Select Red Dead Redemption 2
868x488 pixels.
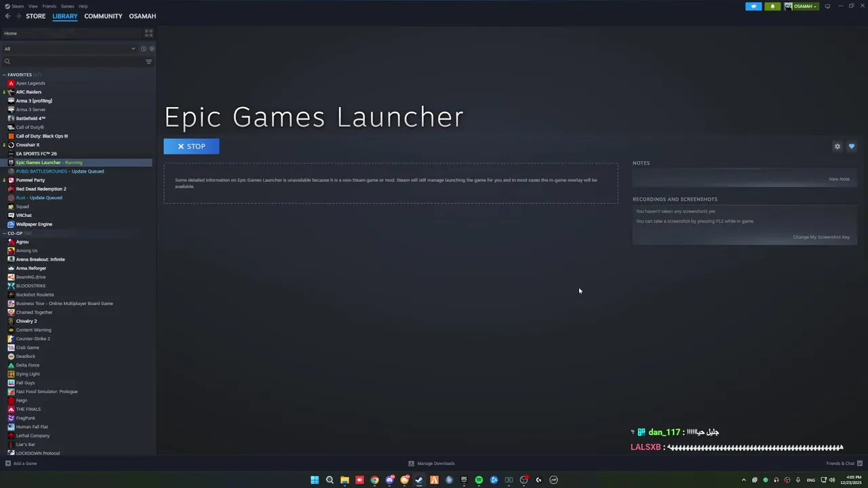pos(41,189)
